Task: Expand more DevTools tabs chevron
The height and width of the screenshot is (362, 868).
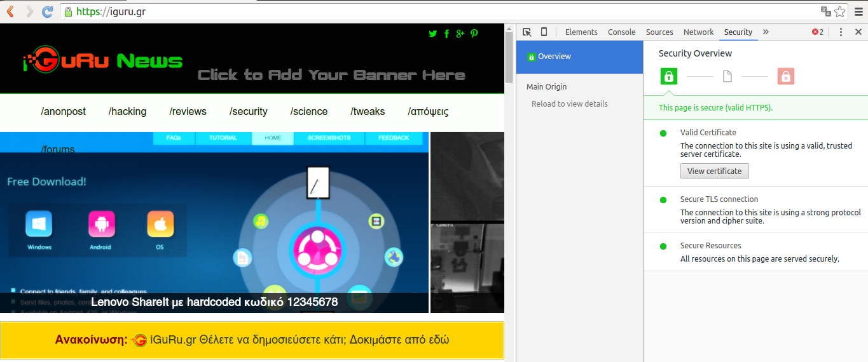Action: 766,32
